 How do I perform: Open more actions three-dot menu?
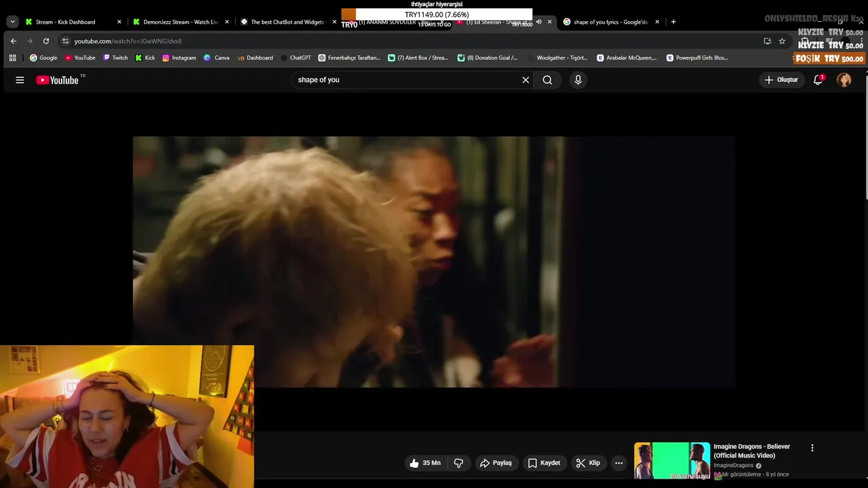coord(618,463)
